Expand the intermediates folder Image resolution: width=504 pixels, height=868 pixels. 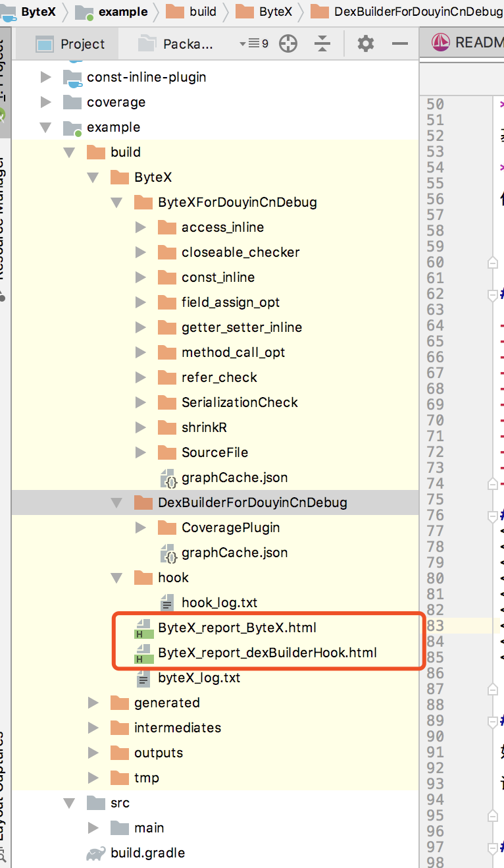tap(93, 728)
